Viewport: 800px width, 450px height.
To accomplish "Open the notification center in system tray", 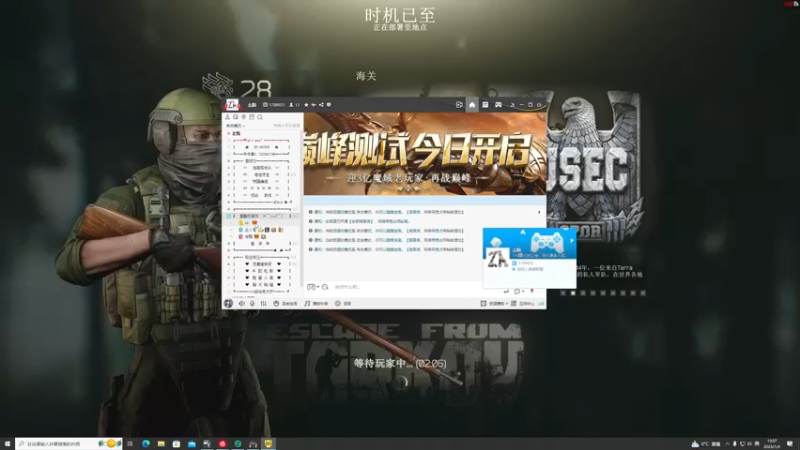I will coord(790,444).
